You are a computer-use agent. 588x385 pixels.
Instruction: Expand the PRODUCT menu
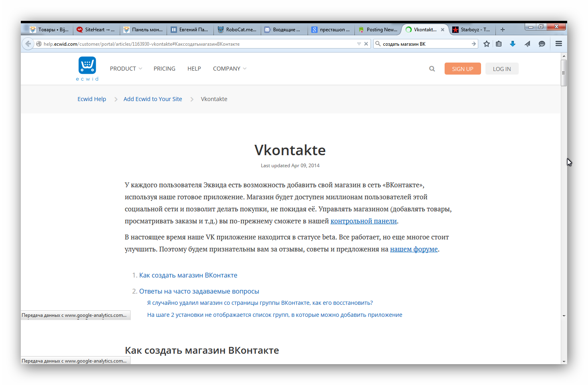(126, 69)
